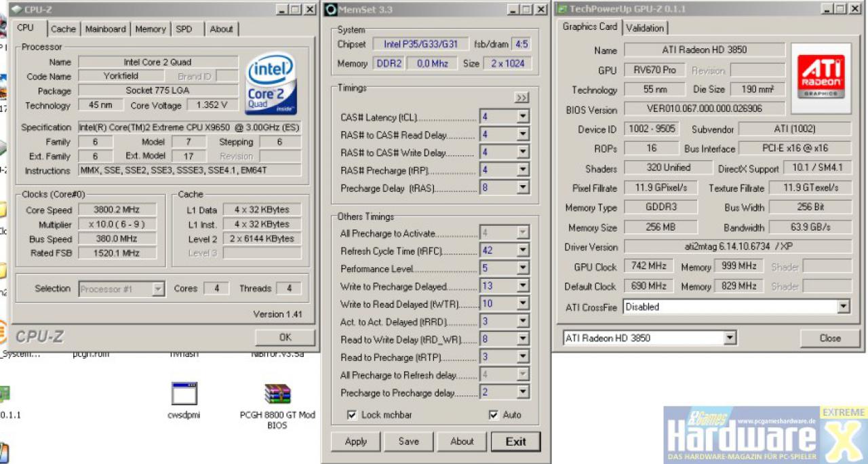
Task: Click the GPU-Z title bar icon
Action: (x=561, y=9)
